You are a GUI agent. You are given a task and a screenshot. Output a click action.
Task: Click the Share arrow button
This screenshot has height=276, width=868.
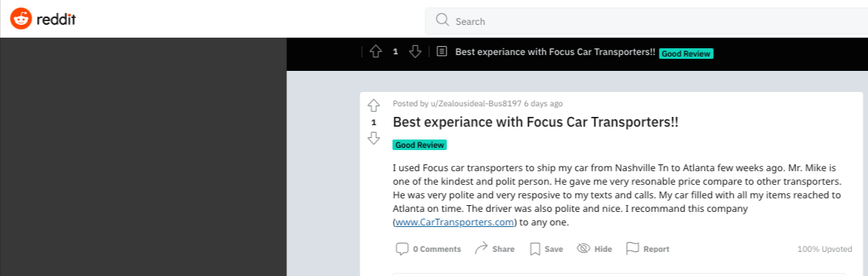point(495,249)
